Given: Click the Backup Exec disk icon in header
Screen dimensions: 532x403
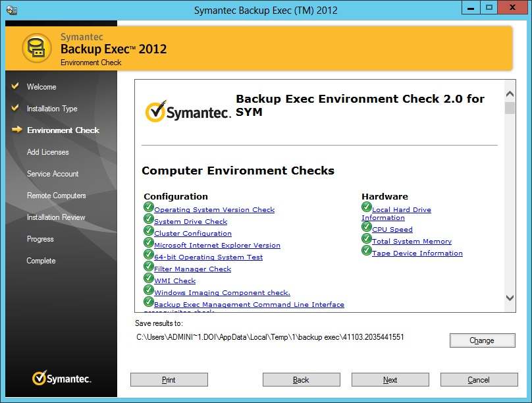Looking at the screenshot, I should coord(37,47).
